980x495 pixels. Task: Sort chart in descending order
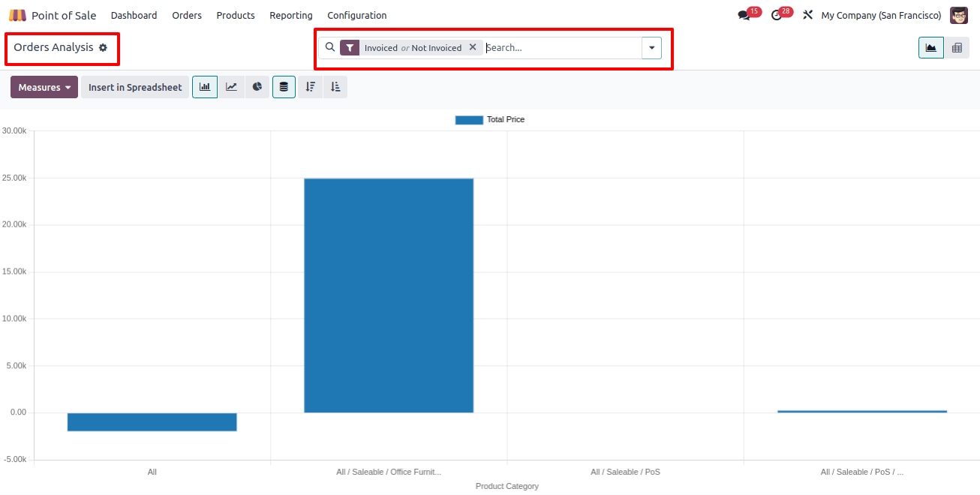pos(311,87)
